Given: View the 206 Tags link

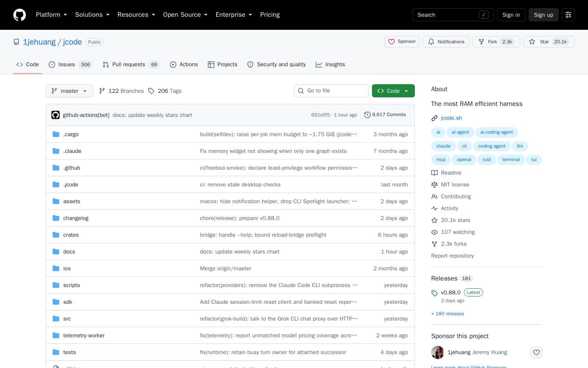Looking at the screenshot, I should click(165, 91).
